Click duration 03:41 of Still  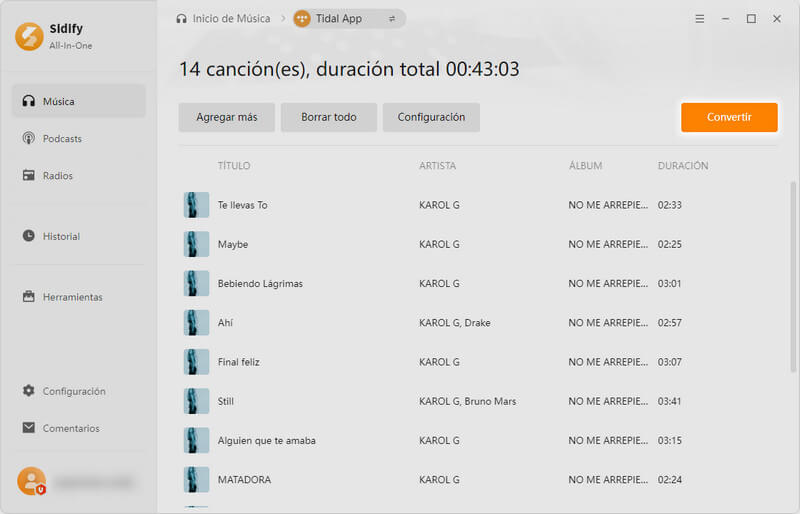pos(669,401)
